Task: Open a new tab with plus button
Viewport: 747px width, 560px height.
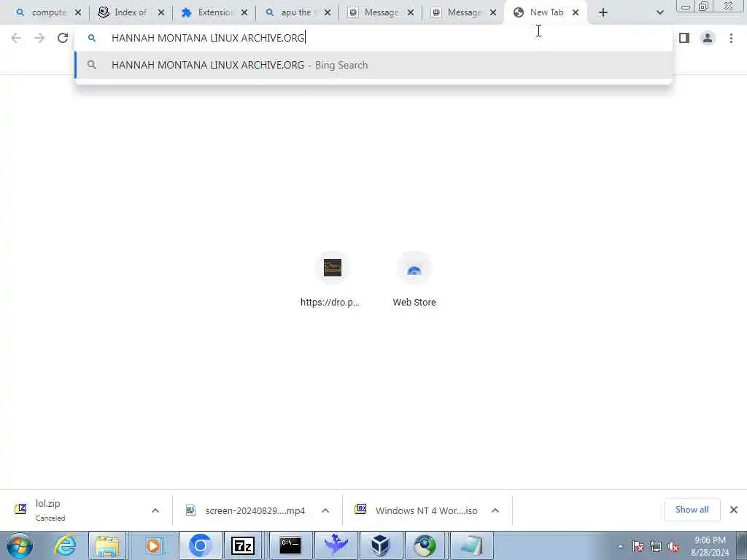Action: coord(603,13)
